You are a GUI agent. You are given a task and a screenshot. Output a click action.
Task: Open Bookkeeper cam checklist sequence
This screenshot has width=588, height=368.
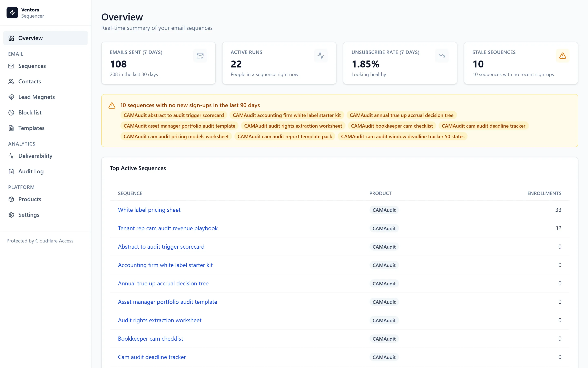click(x=150, y=339)
